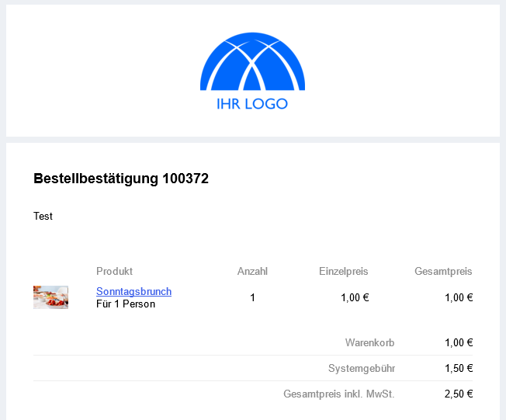
Task: Click the Für 1 Person description
Action: 126,304
